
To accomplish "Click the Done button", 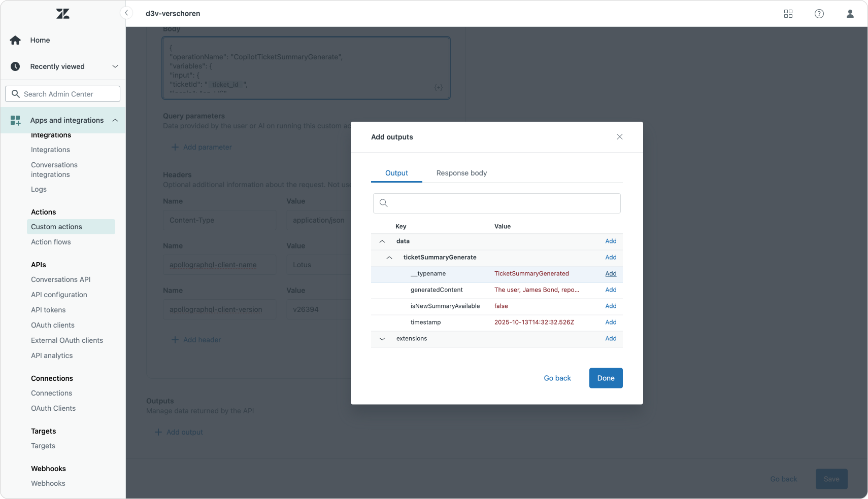I will point(606,378).
